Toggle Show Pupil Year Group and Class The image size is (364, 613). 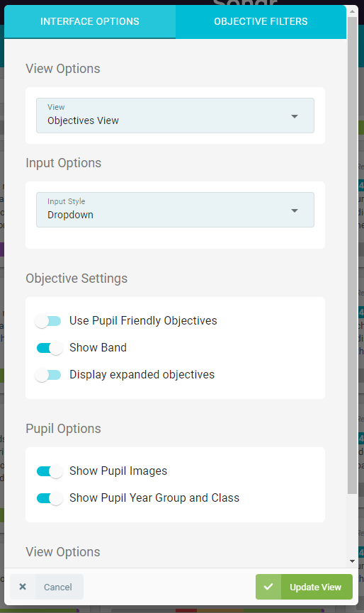pos(49,498)
